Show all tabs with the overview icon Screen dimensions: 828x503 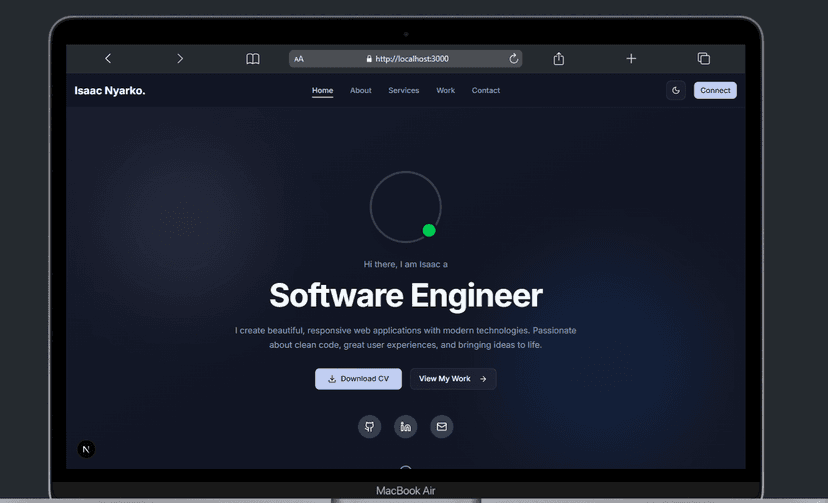click(703, 59)
